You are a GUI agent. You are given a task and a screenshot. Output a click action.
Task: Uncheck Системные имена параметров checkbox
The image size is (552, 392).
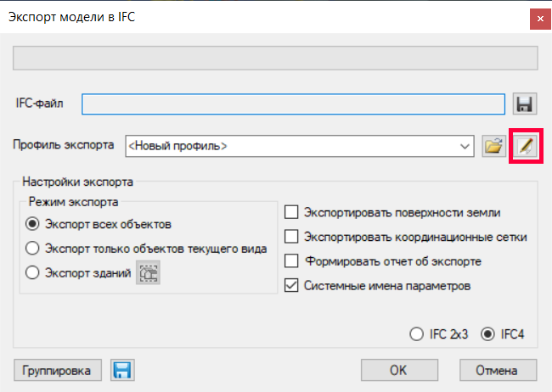291,285
